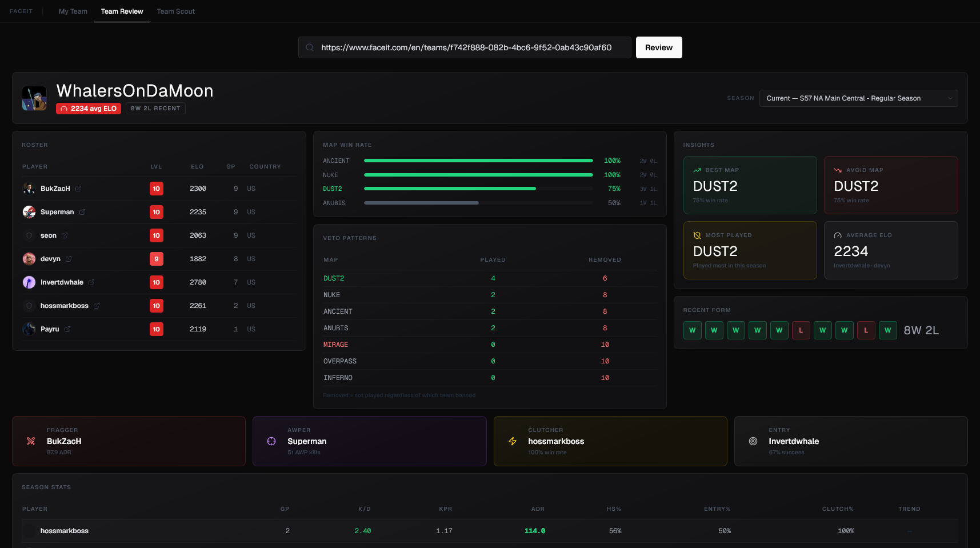Click the last W in recent form
This screenshot has height=548, width=980.
coord(888,330)
